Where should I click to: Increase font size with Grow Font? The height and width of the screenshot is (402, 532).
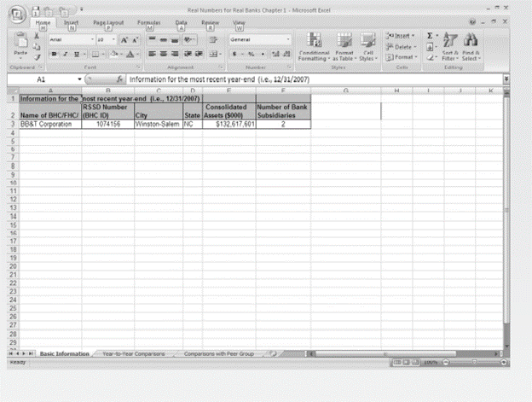(124, 40)
